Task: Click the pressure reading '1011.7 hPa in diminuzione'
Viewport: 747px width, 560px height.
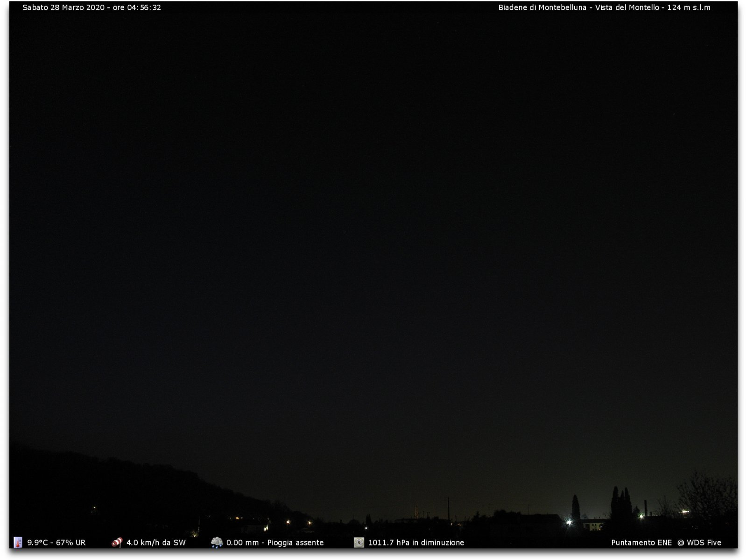Action: [x=416, y=542]
